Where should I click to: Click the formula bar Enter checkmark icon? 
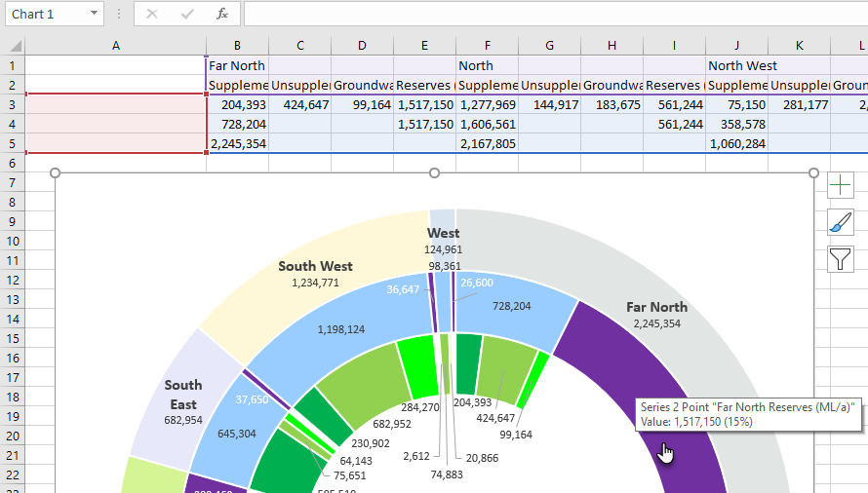pos(187,14)
